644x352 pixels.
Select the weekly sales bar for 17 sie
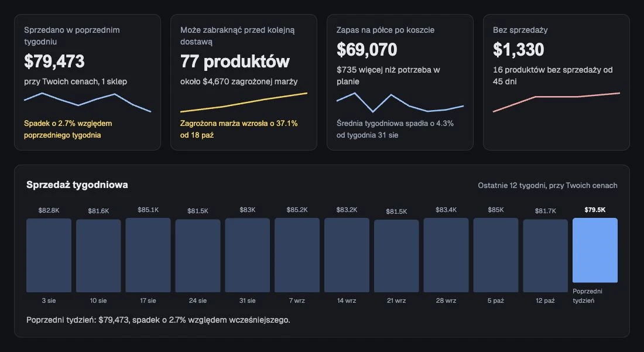(148, 255)
